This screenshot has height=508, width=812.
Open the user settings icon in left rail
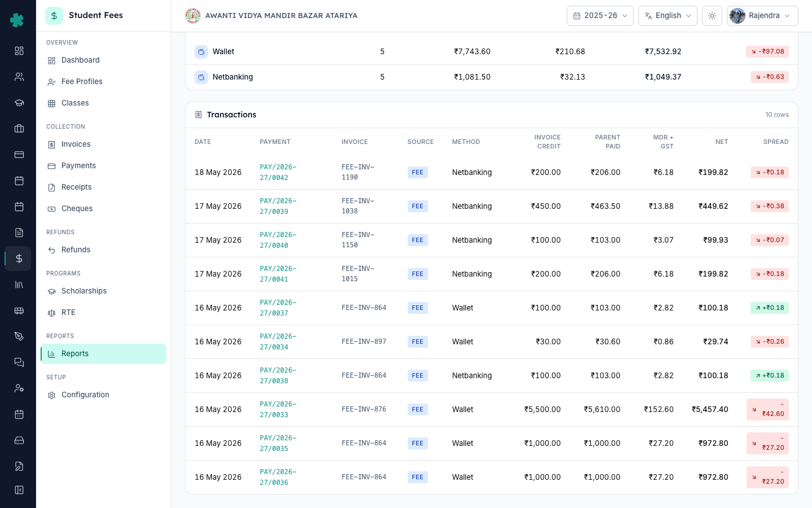[19, 388]
